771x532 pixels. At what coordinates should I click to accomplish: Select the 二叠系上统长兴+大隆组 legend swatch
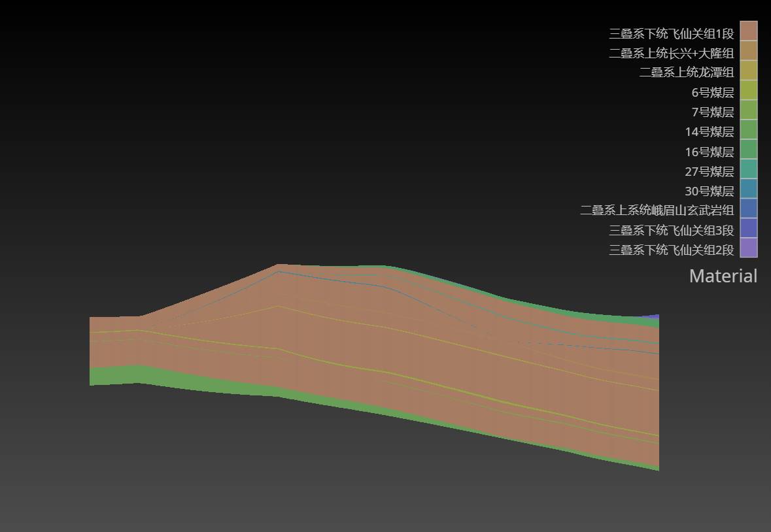tap(748, 51)
